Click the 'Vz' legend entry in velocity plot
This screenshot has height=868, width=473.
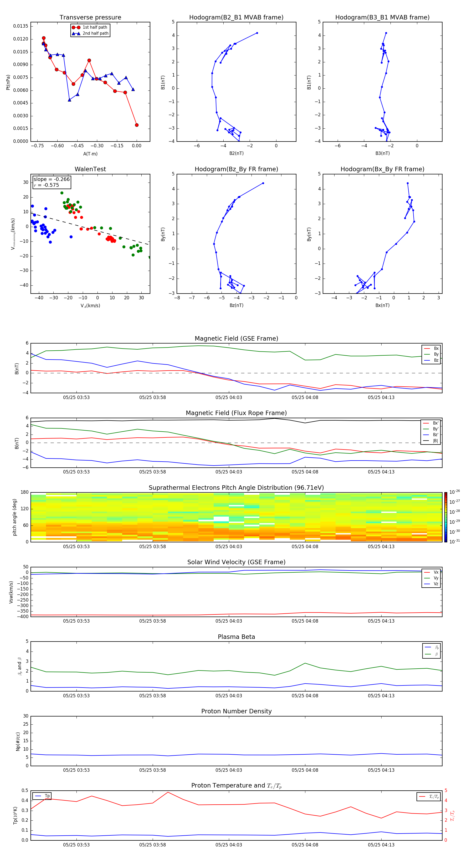coord(431,584)
